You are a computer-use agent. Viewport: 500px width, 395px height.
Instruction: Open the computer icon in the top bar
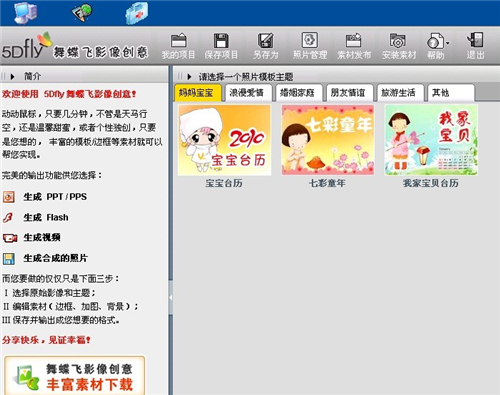pyautogui.click(x=26, y=13)
